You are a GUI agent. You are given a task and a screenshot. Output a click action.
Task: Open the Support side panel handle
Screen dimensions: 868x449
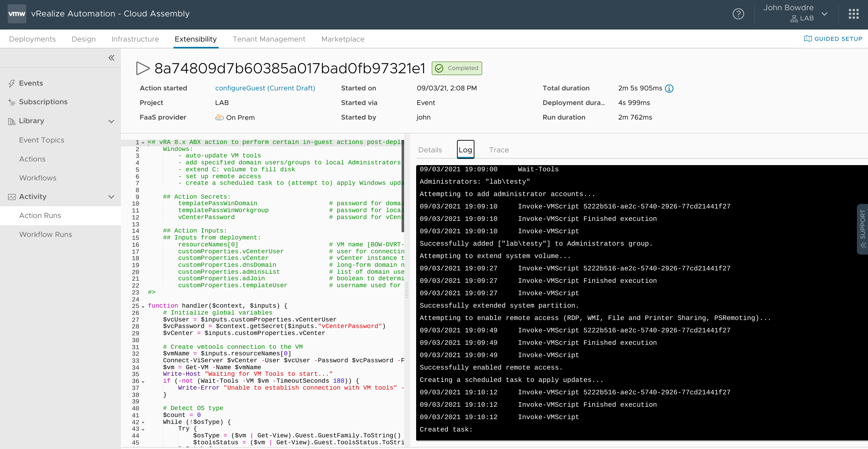pyautogui.click(x=862, y=229)
